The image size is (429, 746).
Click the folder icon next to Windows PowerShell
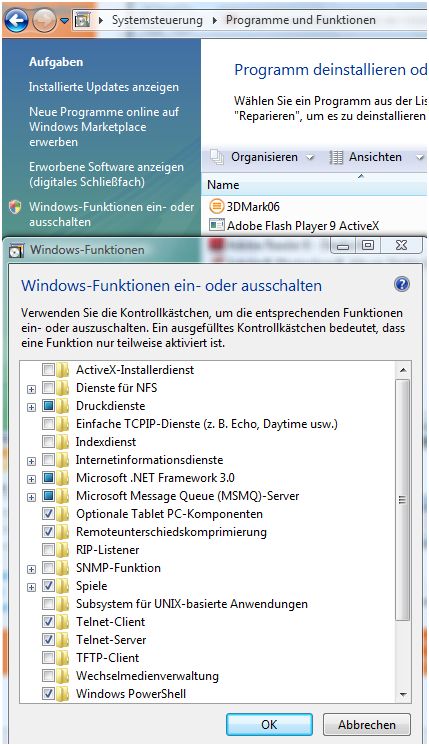pyautogui.click(x=62, y=694)
